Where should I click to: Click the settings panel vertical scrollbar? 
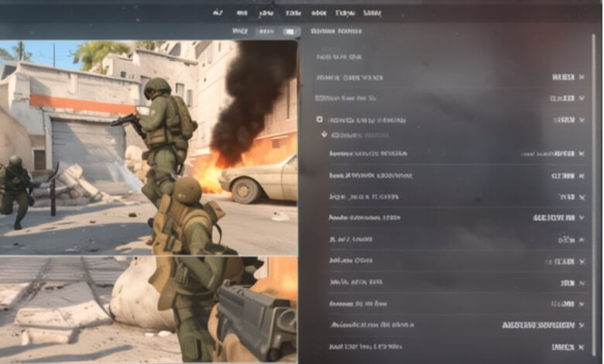pos(595,193)
